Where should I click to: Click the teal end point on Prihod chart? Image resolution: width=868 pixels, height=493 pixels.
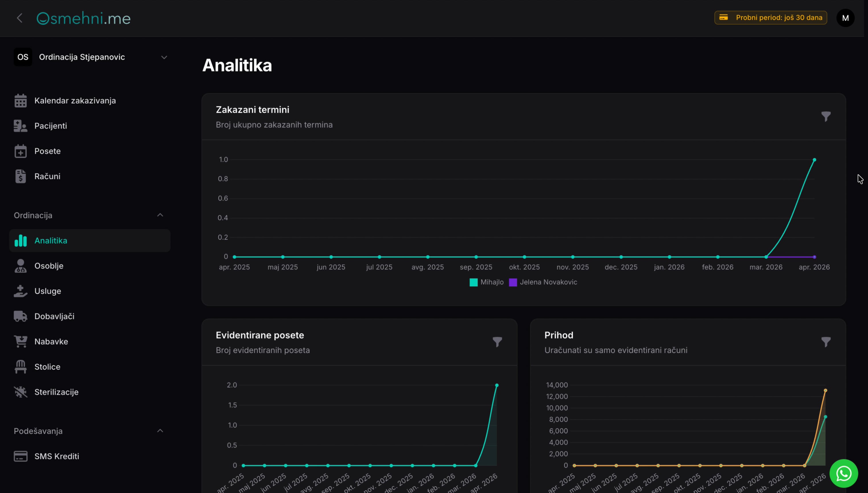(825, 417)
